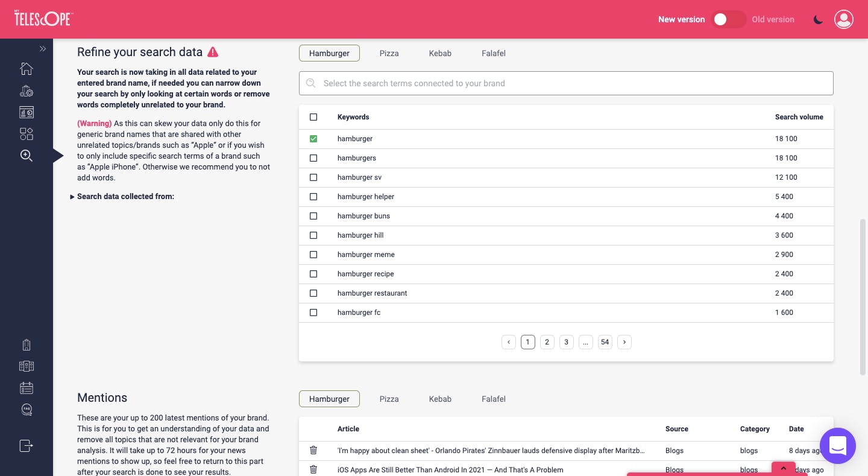Click the page vertical scrollbar
This screenshot has height=476, width=868.
(863, 297)
